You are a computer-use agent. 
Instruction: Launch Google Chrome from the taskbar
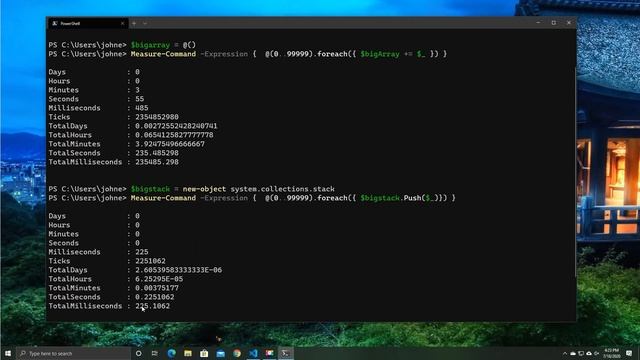coord(237,353)
